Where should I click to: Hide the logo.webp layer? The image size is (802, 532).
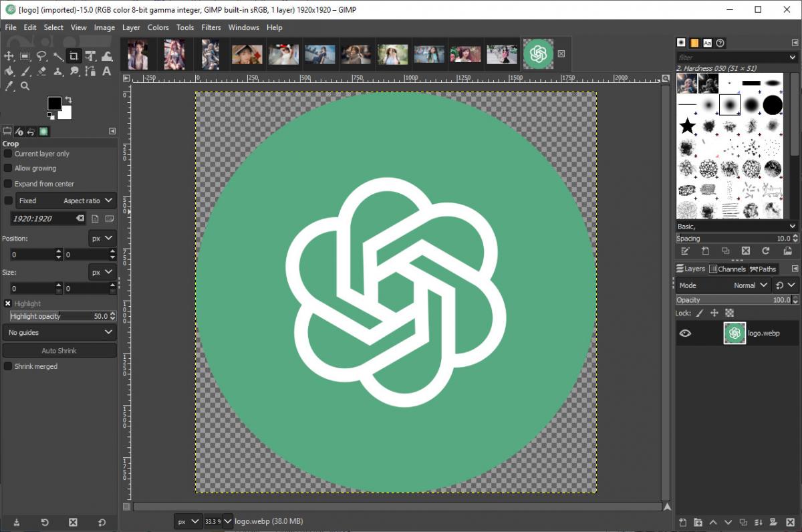click(x=685, y=333)
